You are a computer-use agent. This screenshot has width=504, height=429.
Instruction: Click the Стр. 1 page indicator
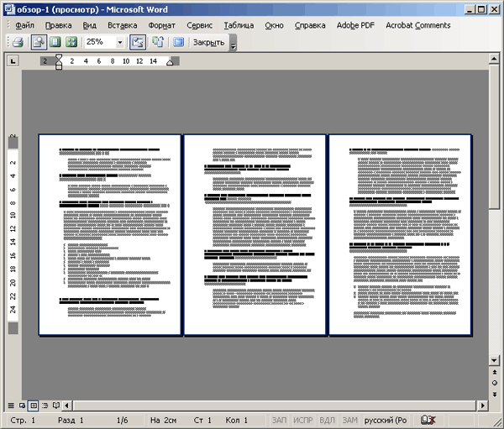[x=23, y=420]
